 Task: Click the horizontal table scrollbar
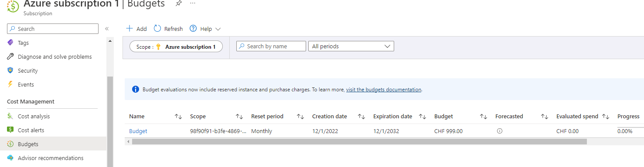coord(360,141)
